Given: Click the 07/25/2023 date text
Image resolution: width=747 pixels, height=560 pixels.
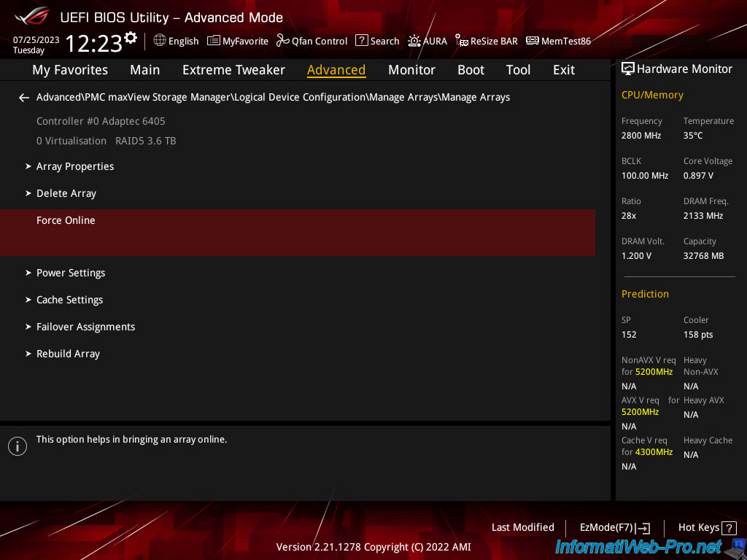Looking at the screenshot, I should 36,40.
